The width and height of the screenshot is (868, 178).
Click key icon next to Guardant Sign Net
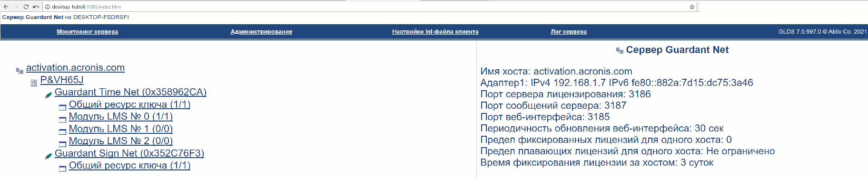click(x=48, y=156)
